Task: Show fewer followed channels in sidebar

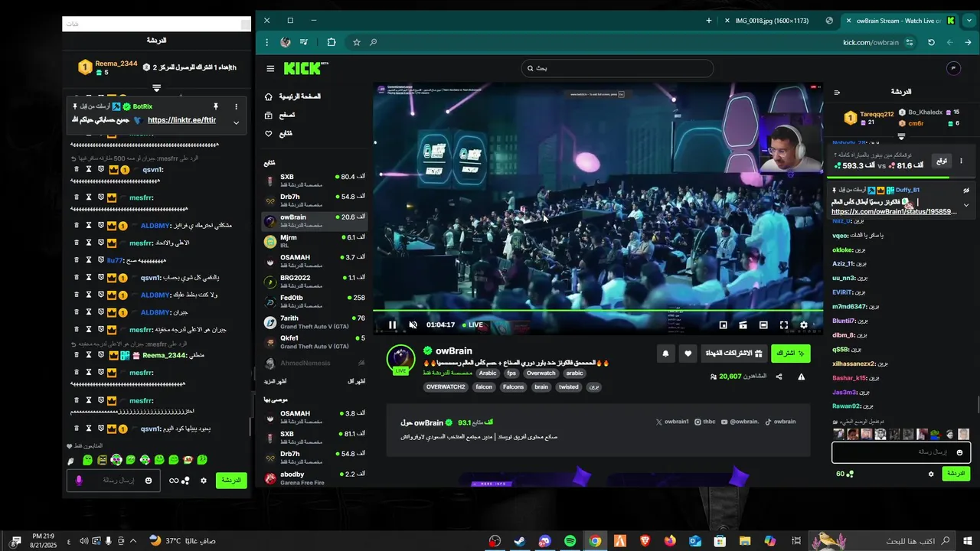Action: coord(357,381)
